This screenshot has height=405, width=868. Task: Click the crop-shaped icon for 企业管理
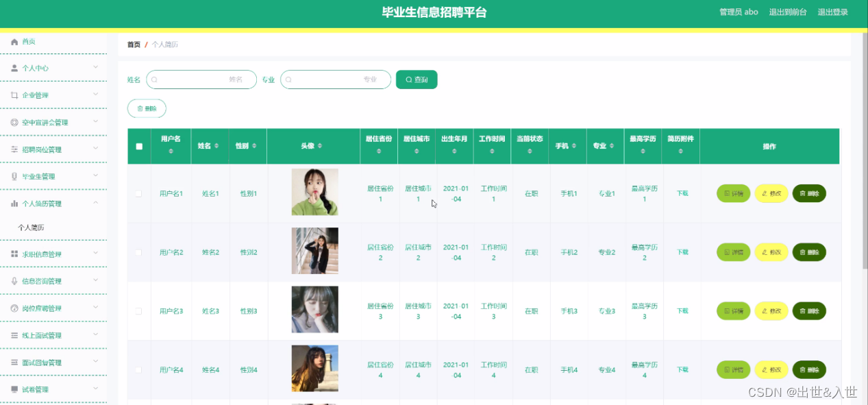[14, 95]
